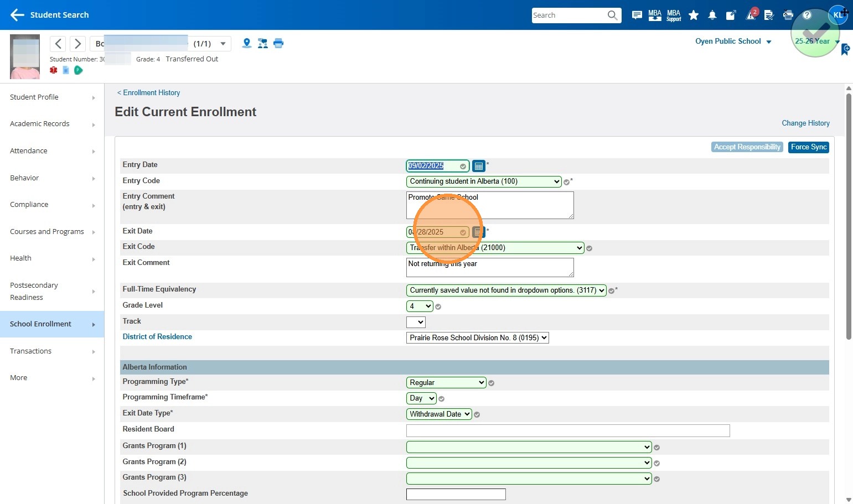Expand the Grade Level dropdown
This screenshot has height=504, width=853.
[420, 306]
